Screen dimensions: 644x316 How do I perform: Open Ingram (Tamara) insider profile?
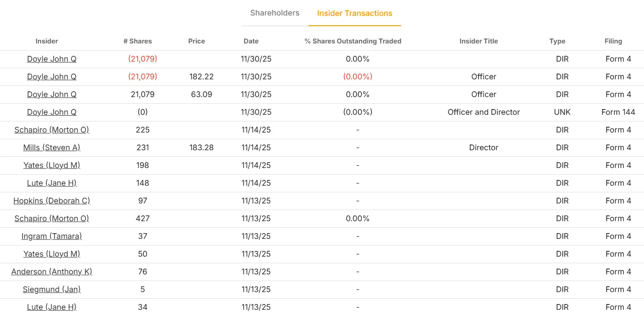51,236
